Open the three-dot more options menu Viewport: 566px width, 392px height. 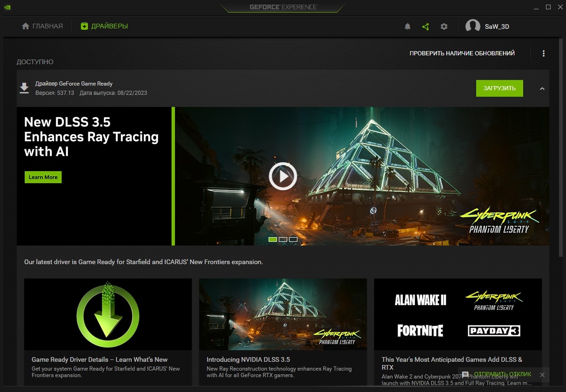(544, 53)
